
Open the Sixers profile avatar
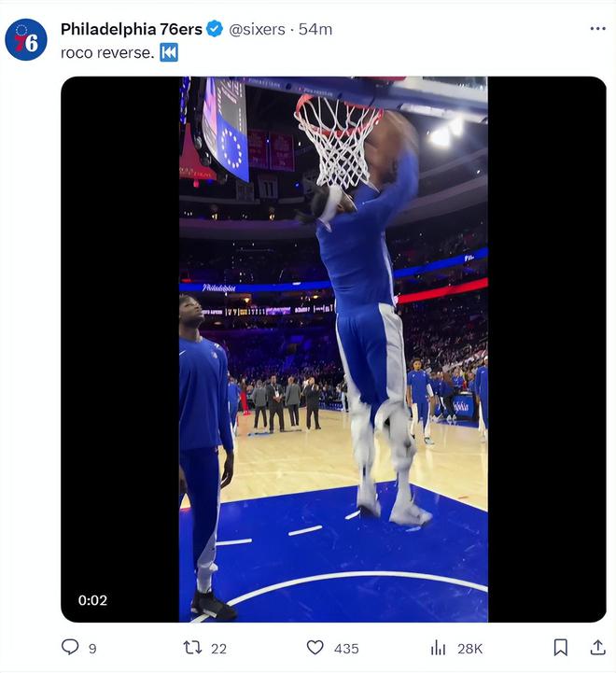pyautogui.click(x=26, y=40)
